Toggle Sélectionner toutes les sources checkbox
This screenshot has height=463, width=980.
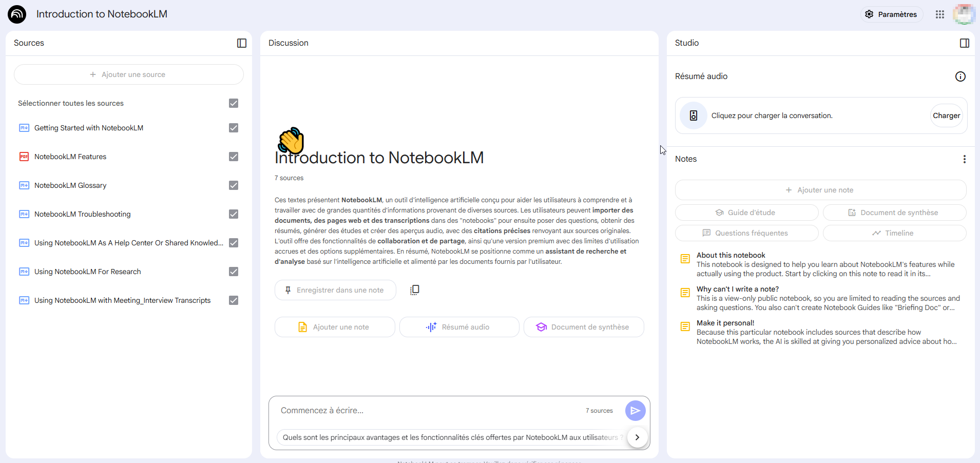[234, 103]
